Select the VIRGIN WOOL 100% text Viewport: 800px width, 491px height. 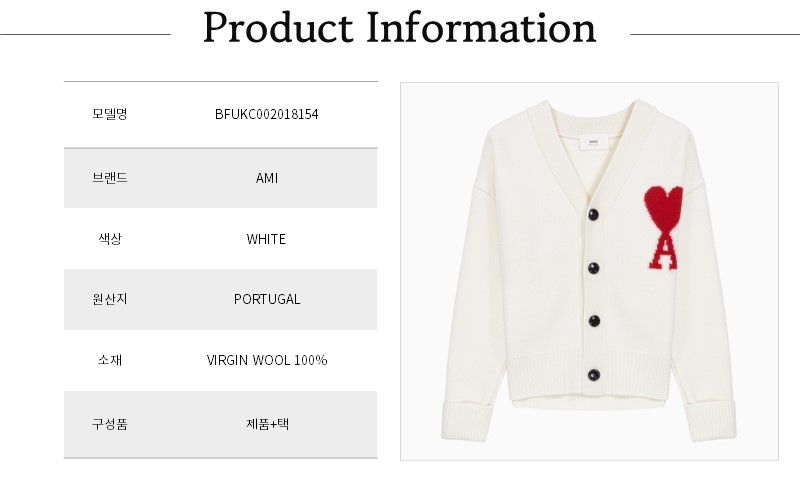[266, 360]
